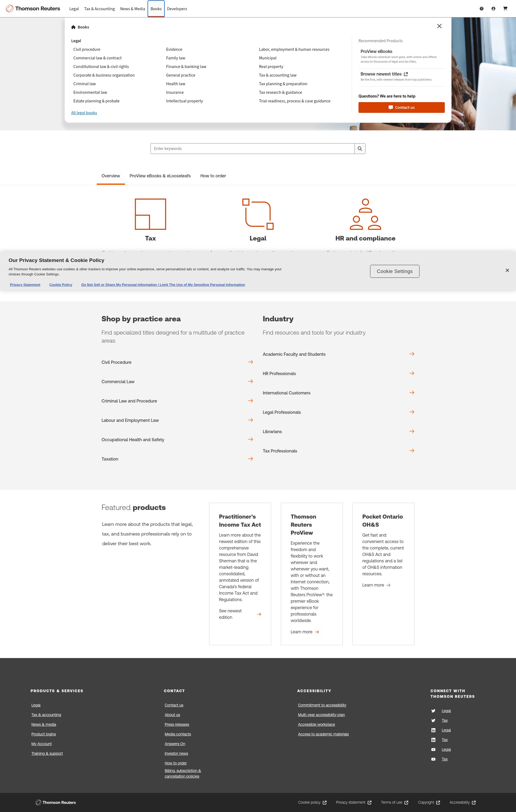Select Health law in Books menu
The image size is (516, 812).
(x=175, y=84)
